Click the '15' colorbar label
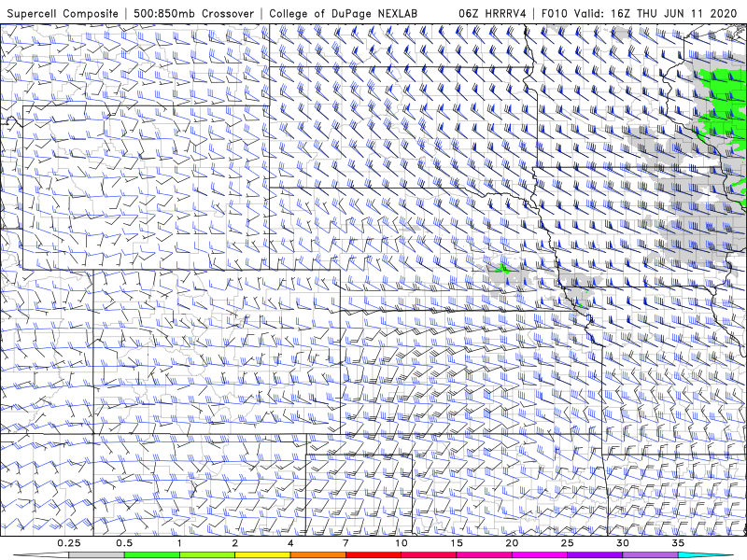The image size is (747, 560). point(457,543)
